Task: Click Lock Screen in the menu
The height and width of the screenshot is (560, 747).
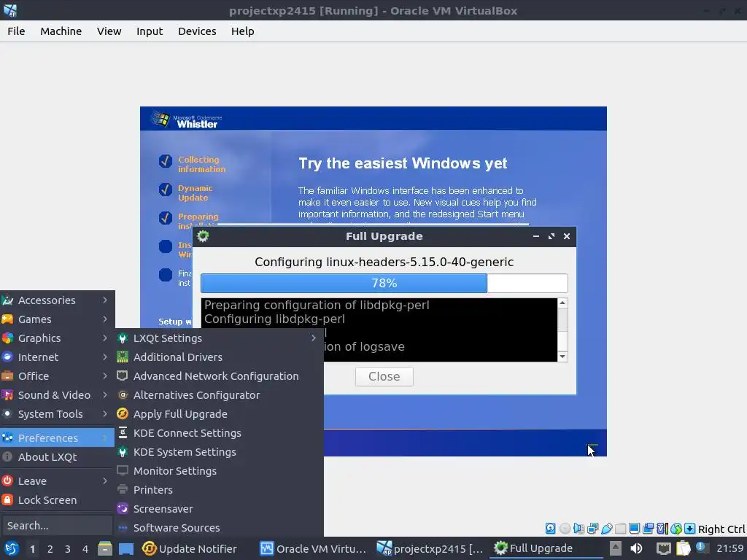Action: [x=57, y=500]
